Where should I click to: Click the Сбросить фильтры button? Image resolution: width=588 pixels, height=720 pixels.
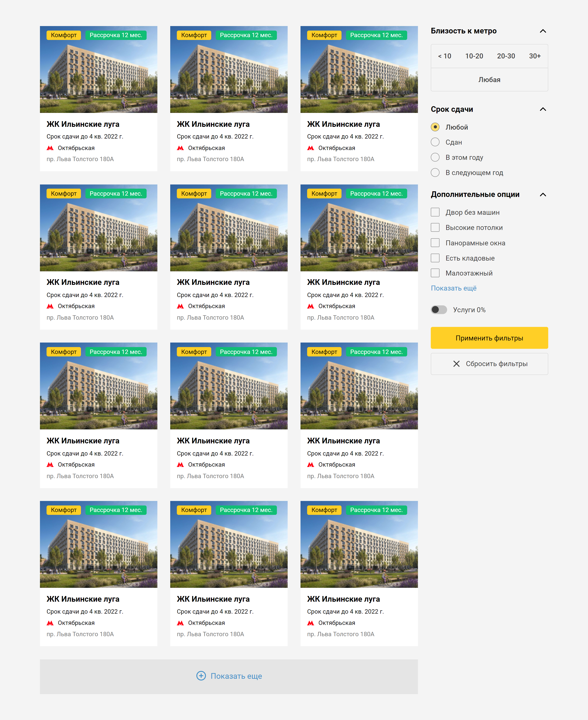[489, 364]
